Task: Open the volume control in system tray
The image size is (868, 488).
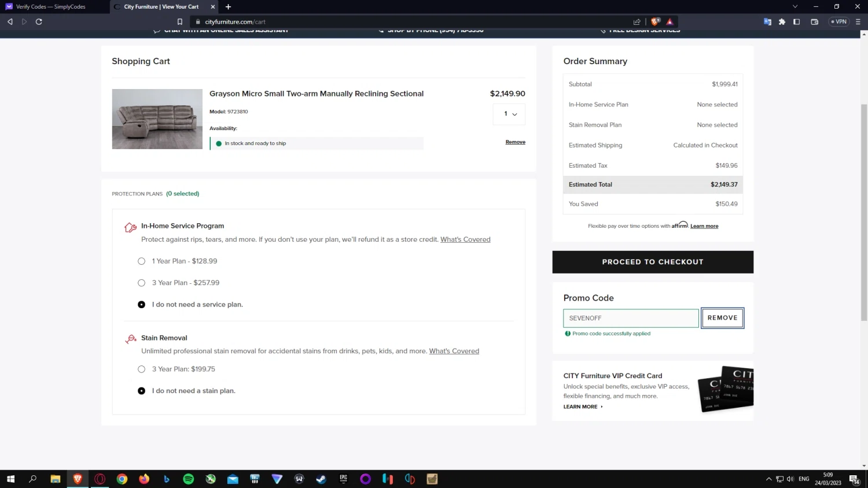Action: point(790,479)
